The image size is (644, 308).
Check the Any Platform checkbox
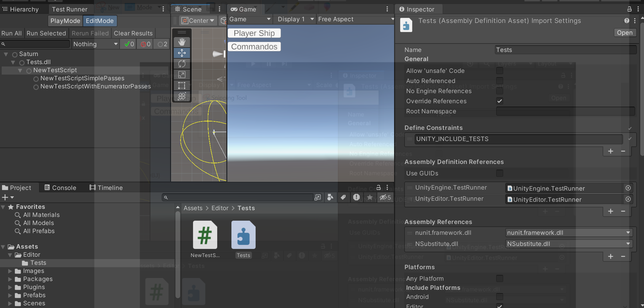(x=500, y=278)
